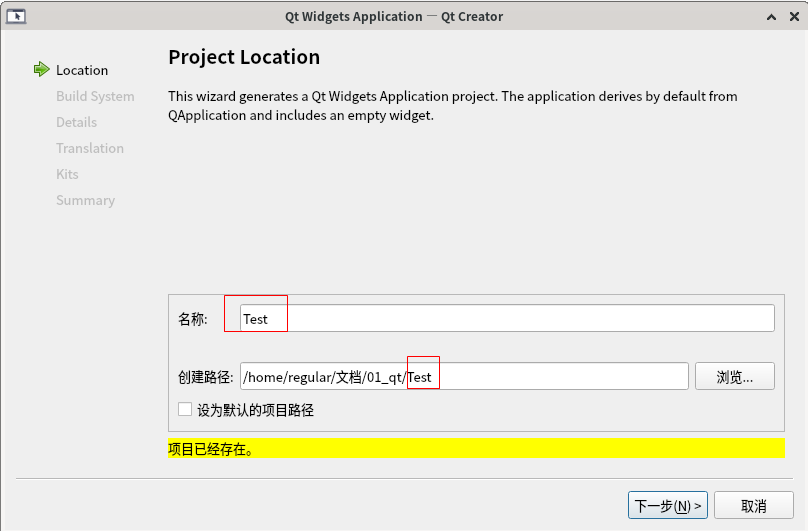The height and width of the screenshot is (531, 808).
Task: Enable 设为默认的项目路径 checkbox
Action: [185, 409]
